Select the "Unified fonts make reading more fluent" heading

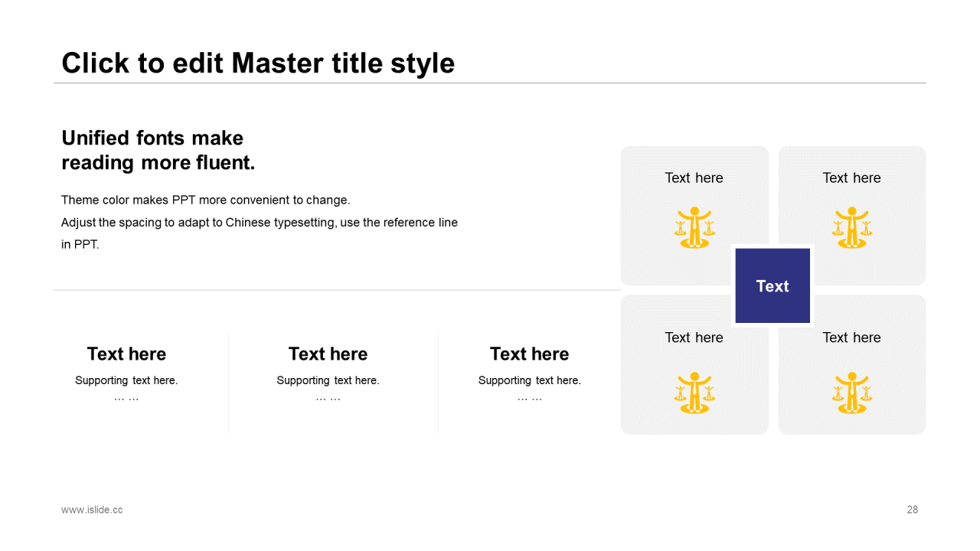[158, 150]
